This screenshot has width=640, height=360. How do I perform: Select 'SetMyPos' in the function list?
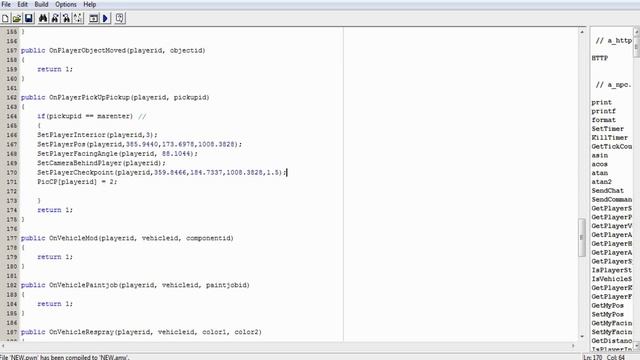click(608, 315)
